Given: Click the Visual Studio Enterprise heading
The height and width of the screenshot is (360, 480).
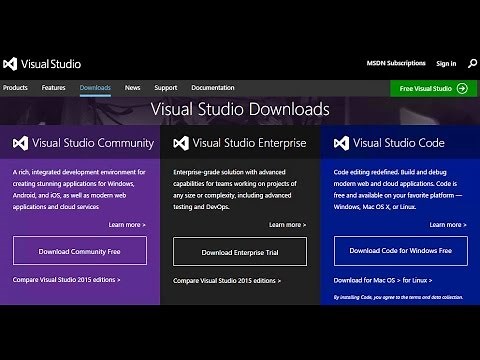Looking at the screenshot, I should click(249, 143).
